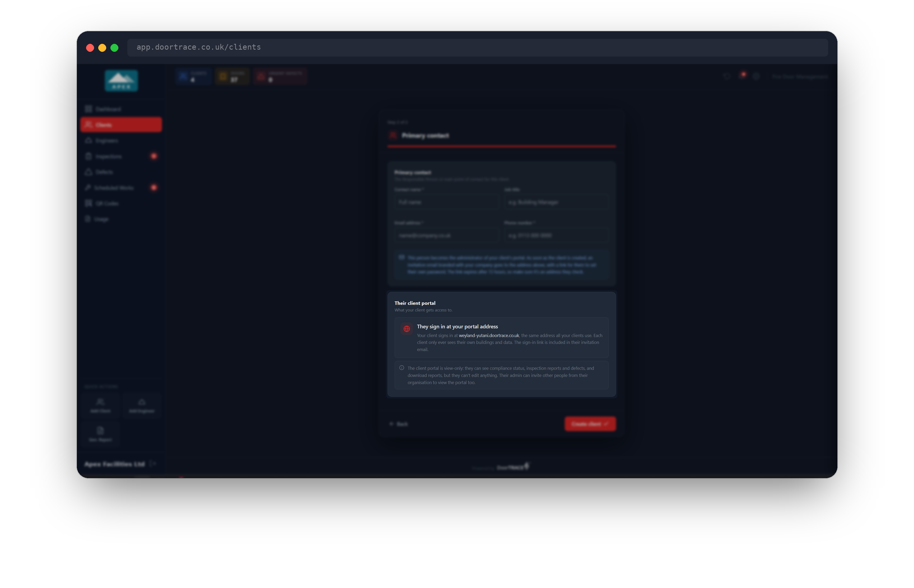
Task: Open the Dashboard sidebar item
Action: [121, 109]
